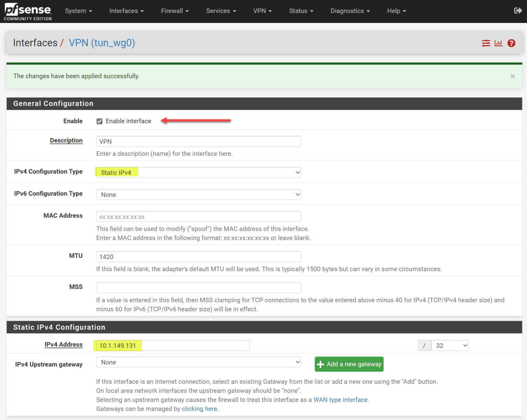Open the IPv4 Upstream gateway dropdown
This screenshot has width=527, height=420.
point(198,362)
